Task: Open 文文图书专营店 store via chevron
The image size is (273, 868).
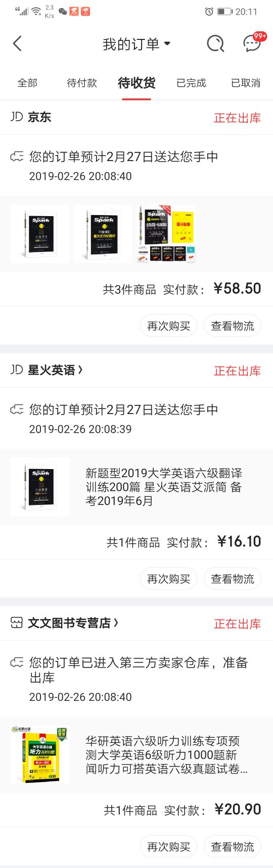Action: pos(116,623)
